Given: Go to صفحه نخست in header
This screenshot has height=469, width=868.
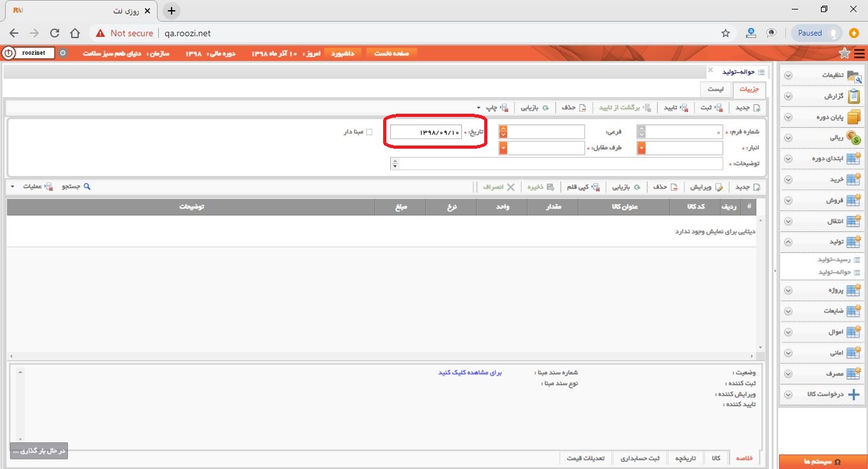Looking at the screenshot, I should 391,53.
